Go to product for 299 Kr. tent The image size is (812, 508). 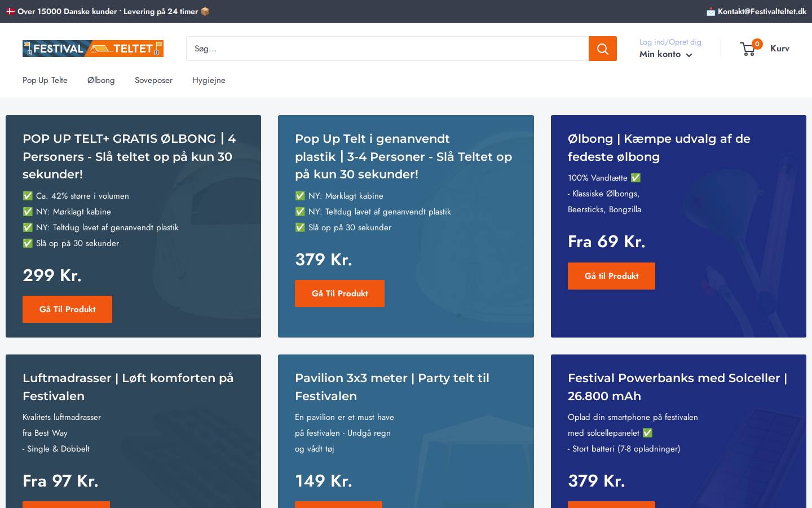point(67,309)
